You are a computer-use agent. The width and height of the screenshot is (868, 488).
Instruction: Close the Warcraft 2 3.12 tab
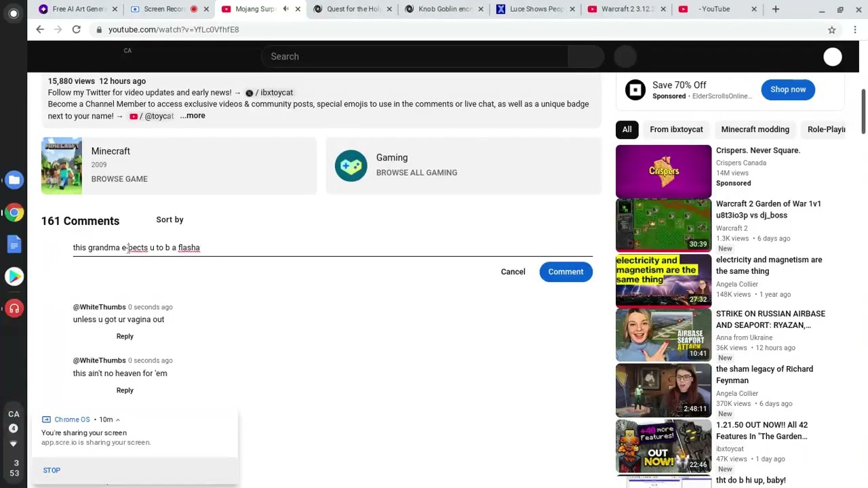[663, 9]
